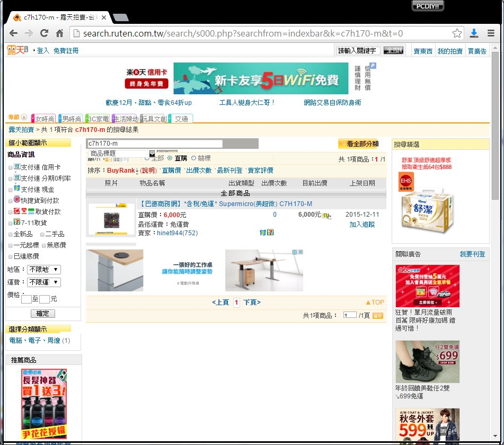Open the 運費 shipping dropdown
This screenshot has height=445, width=504.
pos(43,282)
